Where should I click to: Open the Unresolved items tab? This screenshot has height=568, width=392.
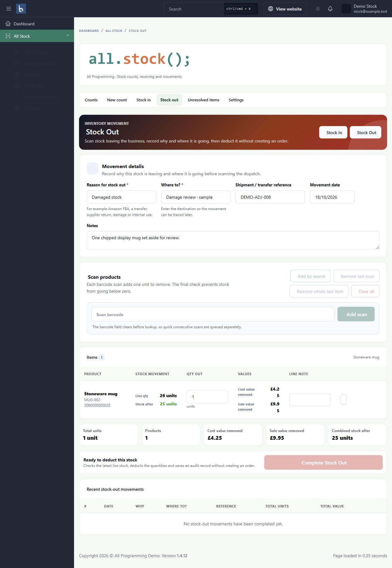pos(203,100)
